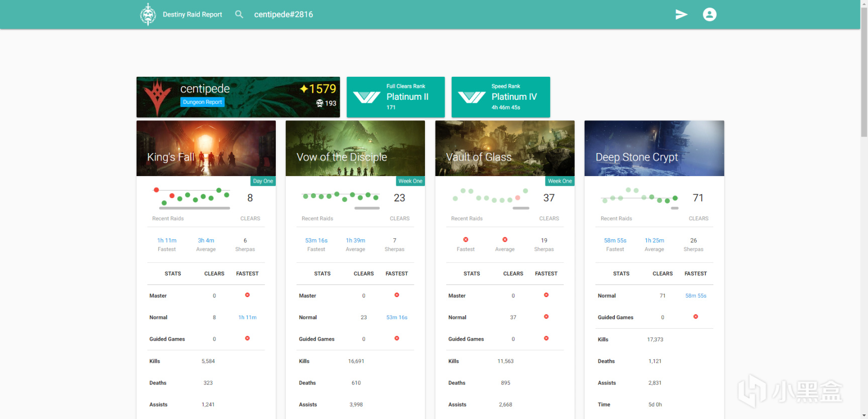Viewport: 868px width, 419px height.
Task: Click the King's Fall banner image
Action: coord(206,148)
